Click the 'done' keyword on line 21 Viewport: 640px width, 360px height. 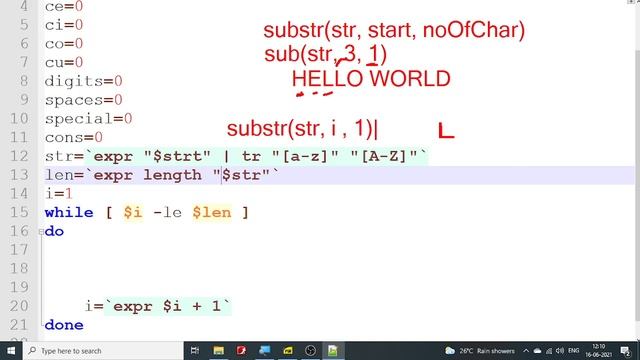(64, 325)
